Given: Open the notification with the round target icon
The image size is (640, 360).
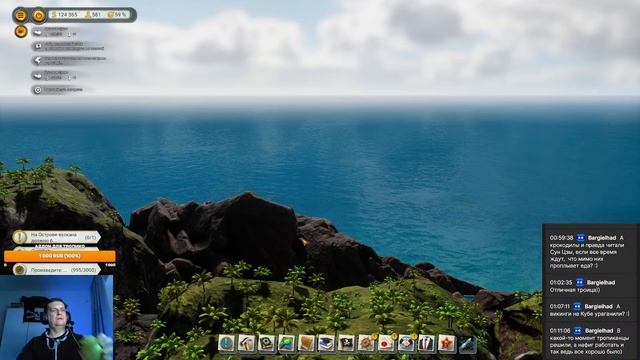Looking at the screenshot, I should click(58, 89).
